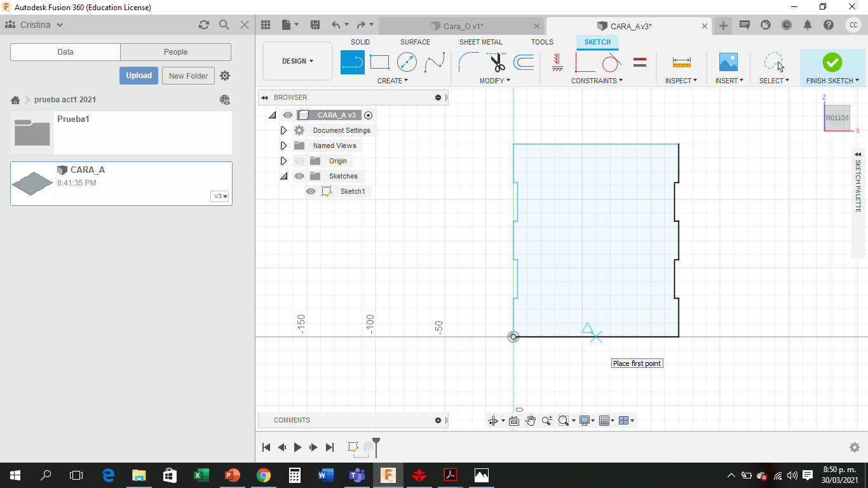The image size is (868, 488).
Task: Click the Measure inspect tool
Action: (681, 62)
